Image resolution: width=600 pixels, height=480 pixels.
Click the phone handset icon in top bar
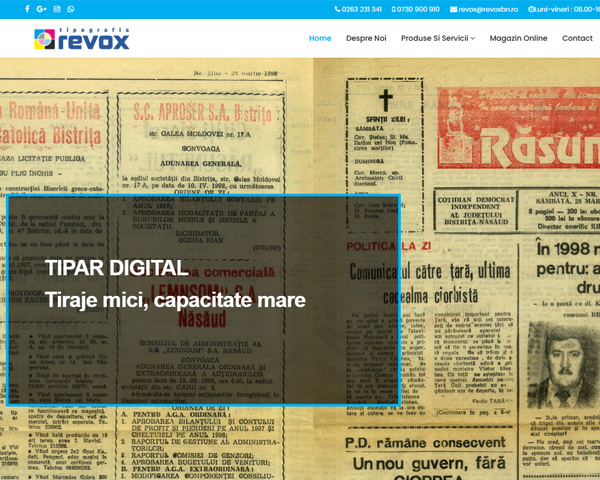[x=337, y=9]
